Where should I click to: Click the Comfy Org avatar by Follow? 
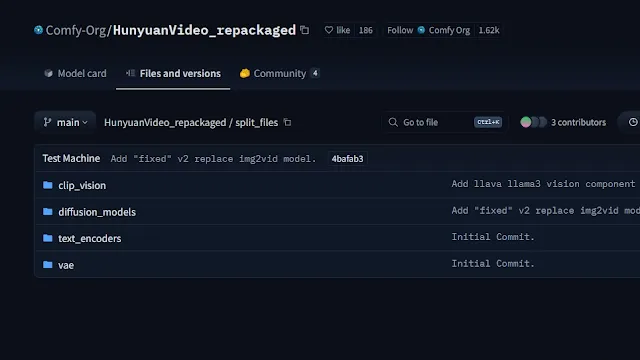(x=421, y=30)
